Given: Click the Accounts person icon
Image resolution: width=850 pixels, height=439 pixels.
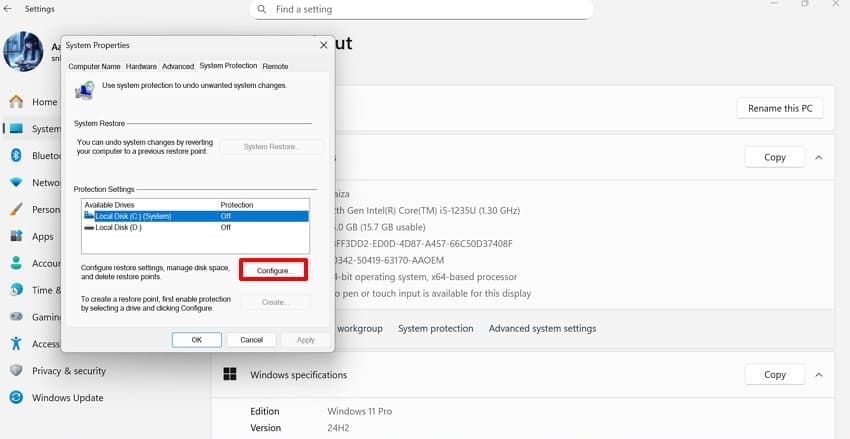Looking at the screenshot, I should coord(16,263).
